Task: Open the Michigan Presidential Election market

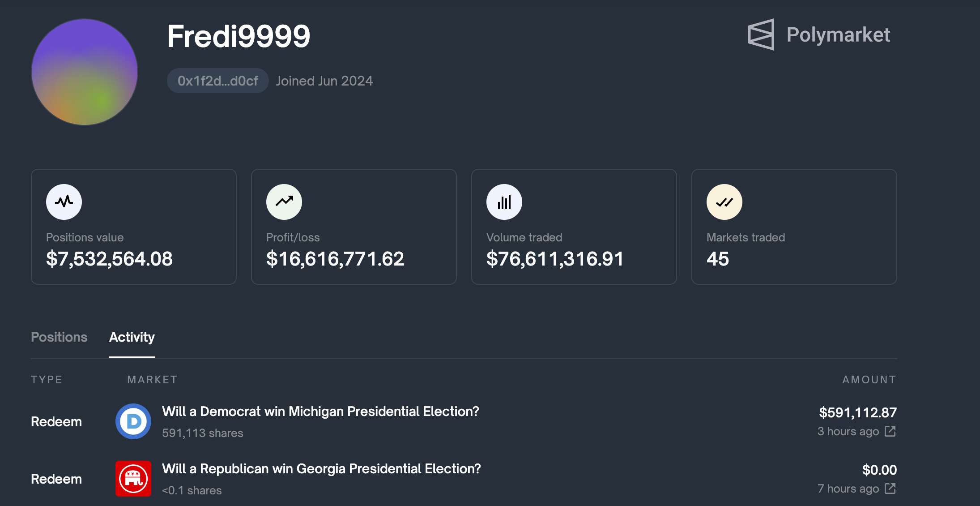Action: pyautogui.click(x=320, y=412)
